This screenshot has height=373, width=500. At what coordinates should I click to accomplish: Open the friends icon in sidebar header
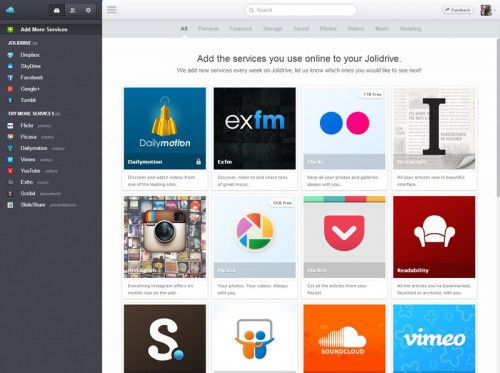coord(72,10)
